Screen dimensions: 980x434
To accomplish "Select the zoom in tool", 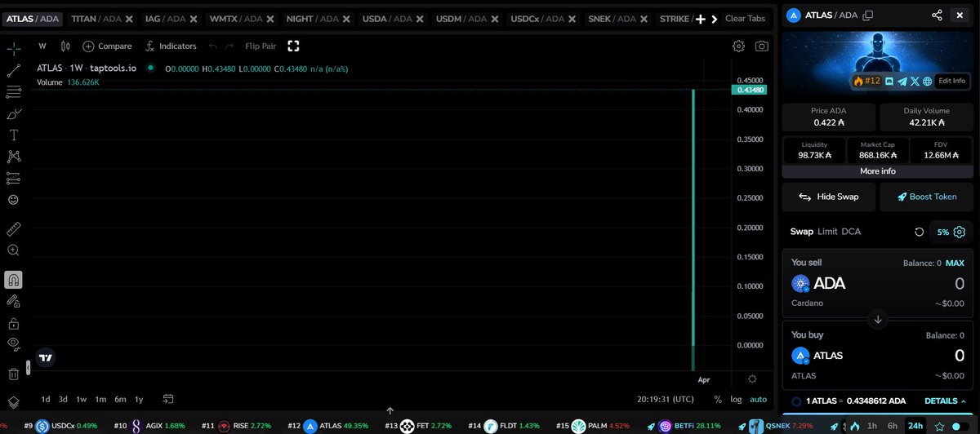I will coord(14,250).
